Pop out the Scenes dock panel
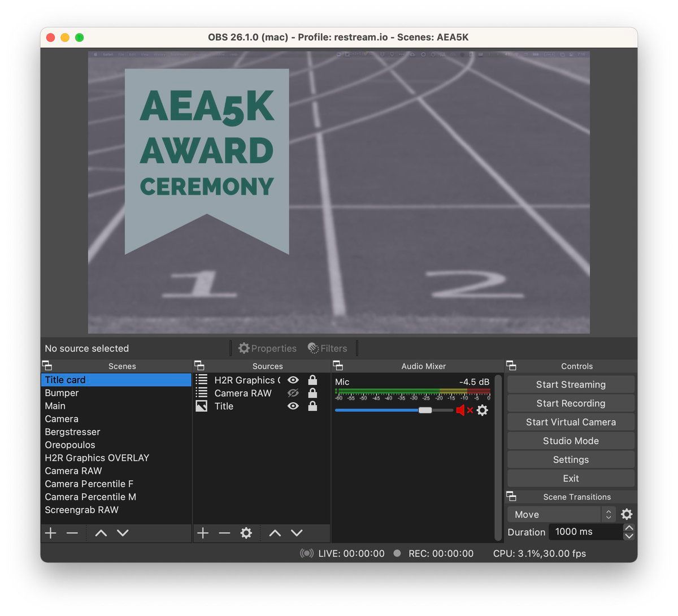This screenshot has width=678, height=616. pyautogui.click(x=47, y=366)
